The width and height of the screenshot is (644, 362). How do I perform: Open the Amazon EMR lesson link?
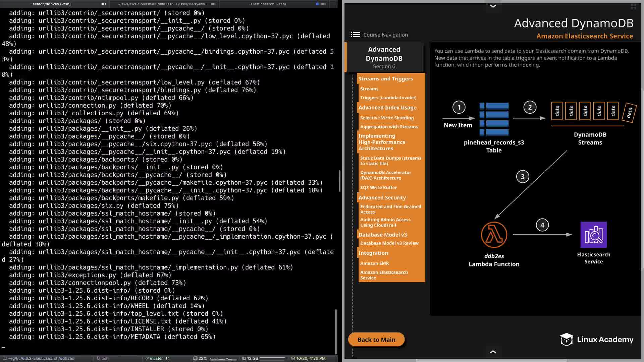tap(374, 263)
